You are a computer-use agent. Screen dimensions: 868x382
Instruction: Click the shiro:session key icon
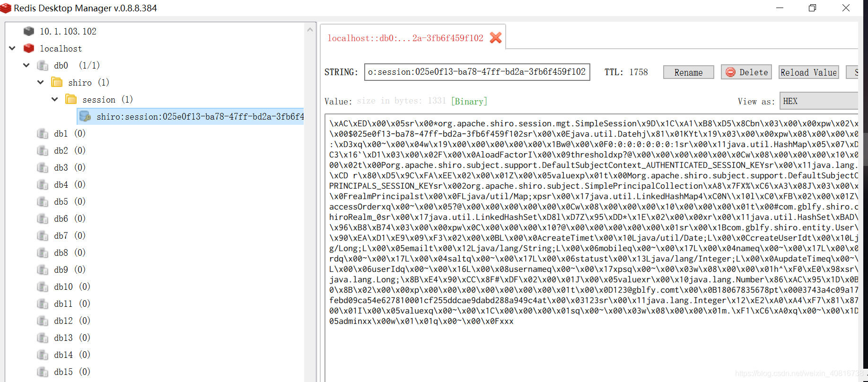point(85,116)
